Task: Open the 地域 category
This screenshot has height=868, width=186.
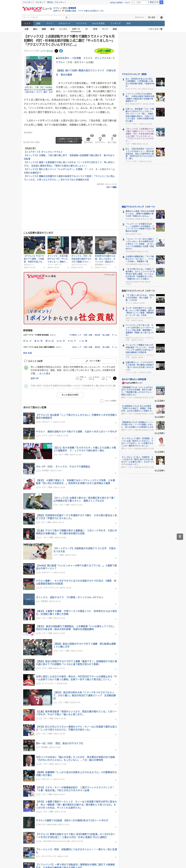Action: click(x=114, y=29)
